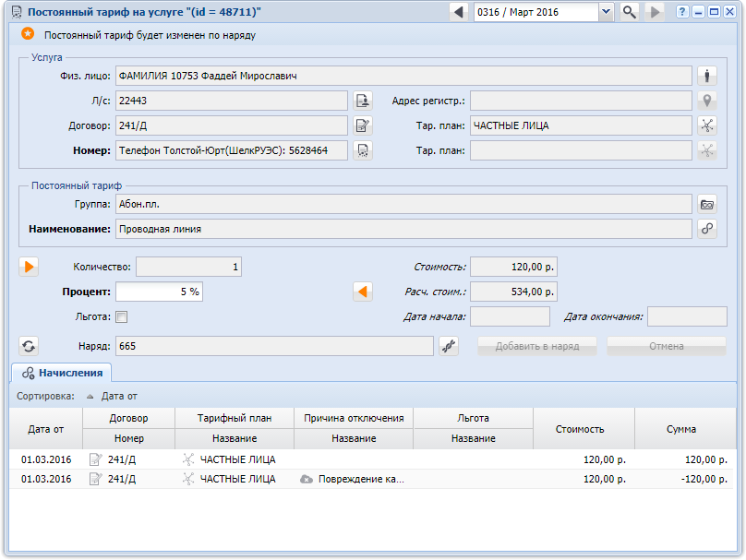Image resolution: width=746 pixels, height=560 pixels.
Task: Click the Дата от column header
Action: pyautogui.click(x=45, y=429)
